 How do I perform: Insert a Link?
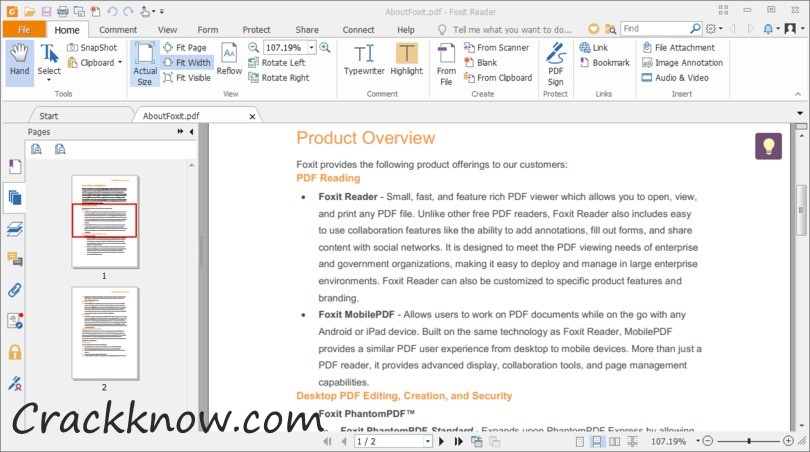[594, 48]
